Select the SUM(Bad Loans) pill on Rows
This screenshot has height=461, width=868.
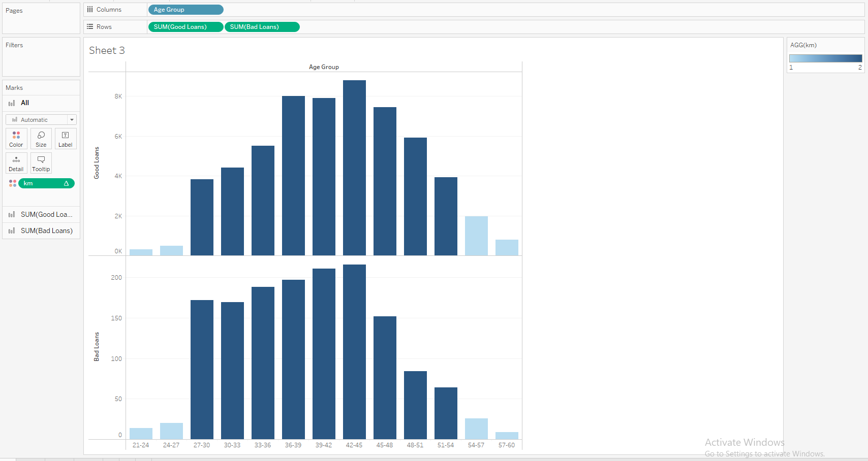click(262, 27)
